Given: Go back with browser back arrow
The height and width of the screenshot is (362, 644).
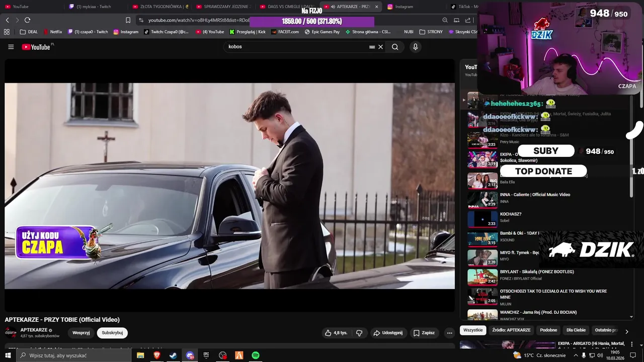Looking at the screenshot, I should coord(8,20).
